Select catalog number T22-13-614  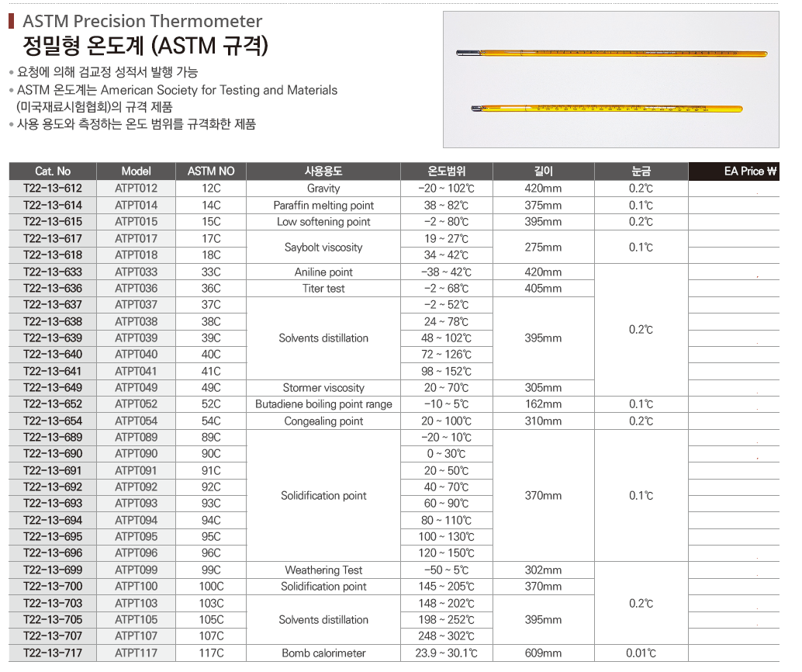pyautogui.click(x=53, y=205)
